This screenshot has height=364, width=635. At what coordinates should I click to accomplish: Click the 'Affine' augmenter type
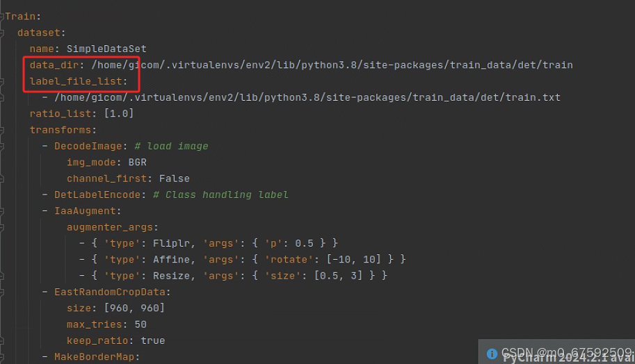point(171,260)
